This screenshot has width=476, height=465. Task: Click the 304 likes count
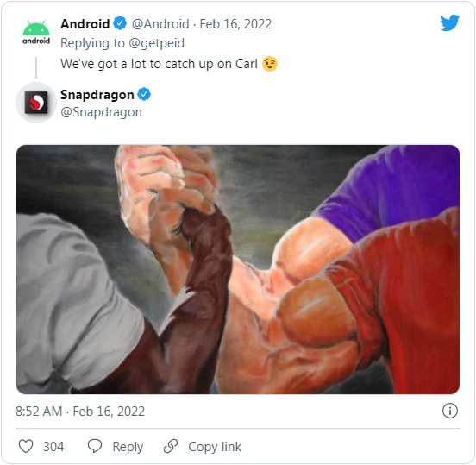point(53,447)
